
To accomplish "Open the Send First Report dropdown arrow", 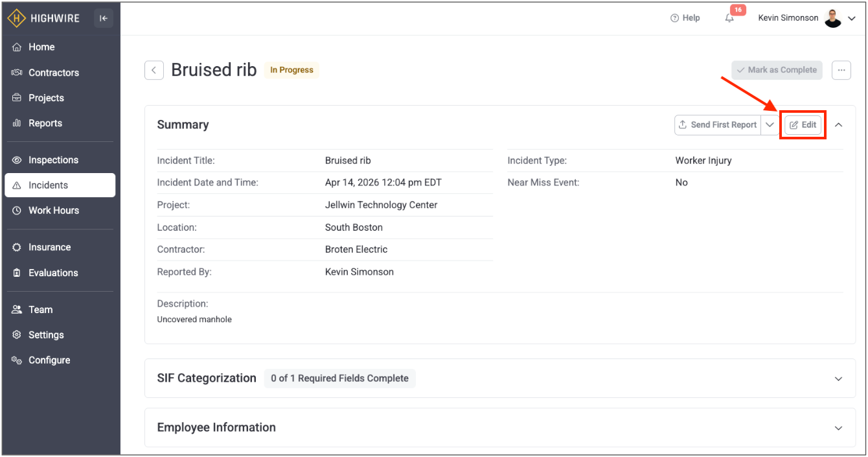I will [x=770, y=124].
